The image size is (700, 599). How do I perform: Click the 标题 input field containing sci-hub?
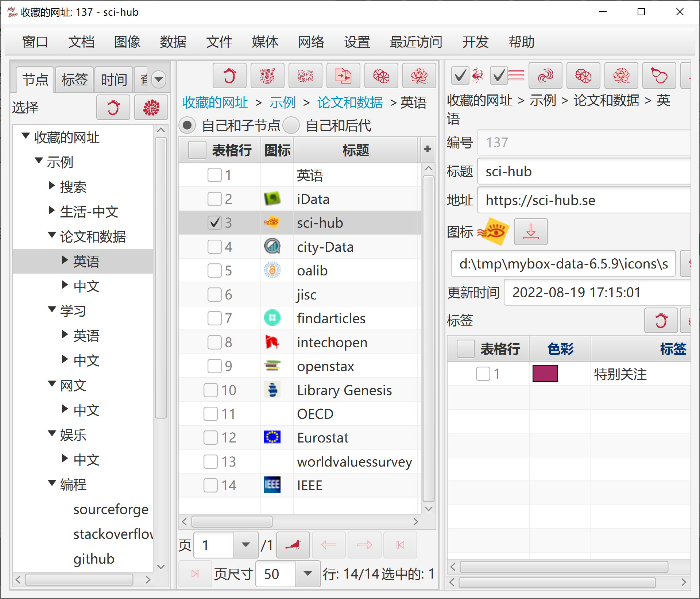[584, 171]
